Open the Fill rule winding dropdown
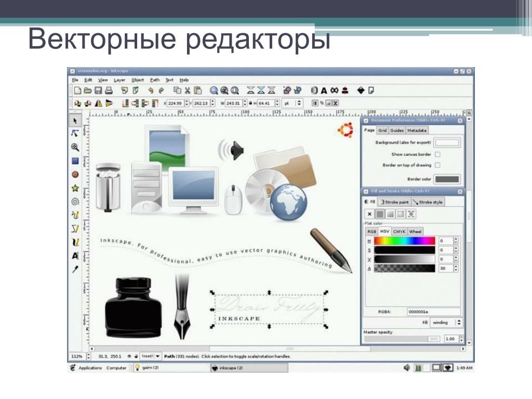 [446, 322]
